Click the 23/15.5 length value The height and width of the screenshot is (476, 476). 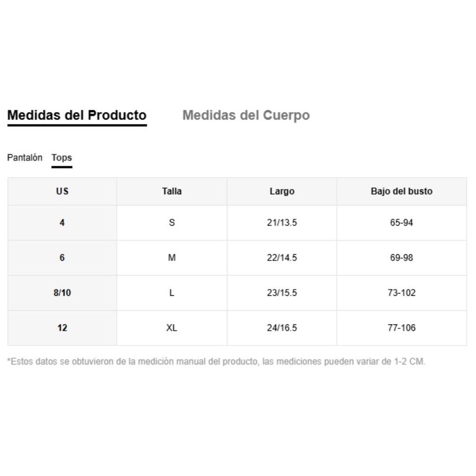[282, 293]
